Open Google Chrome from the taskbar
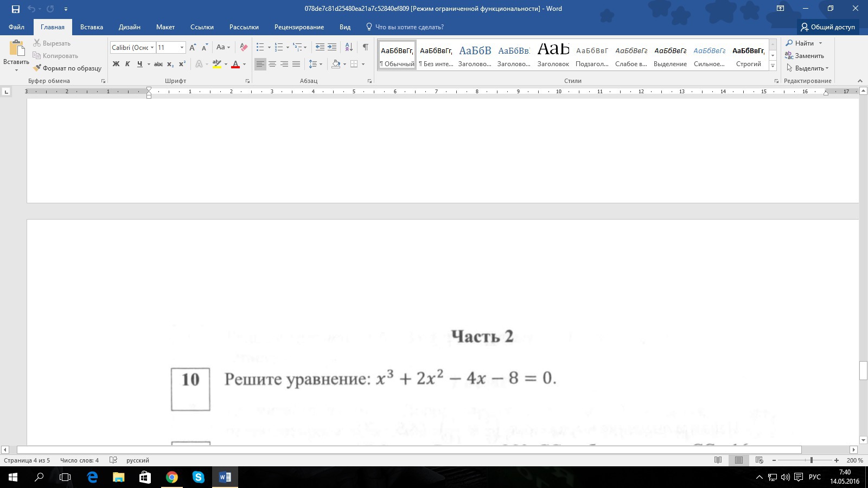 click(171, 477)
